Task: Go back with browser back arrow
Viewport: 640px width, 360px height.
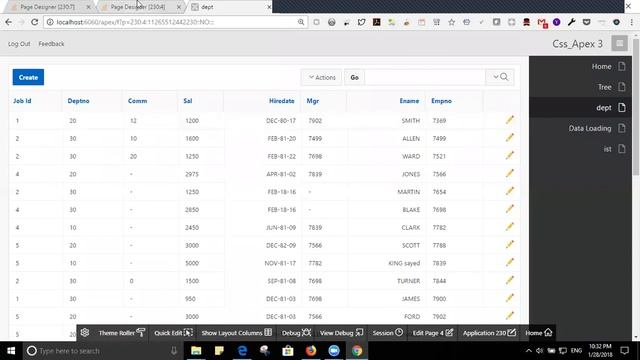Action: (x=9, y=22)
